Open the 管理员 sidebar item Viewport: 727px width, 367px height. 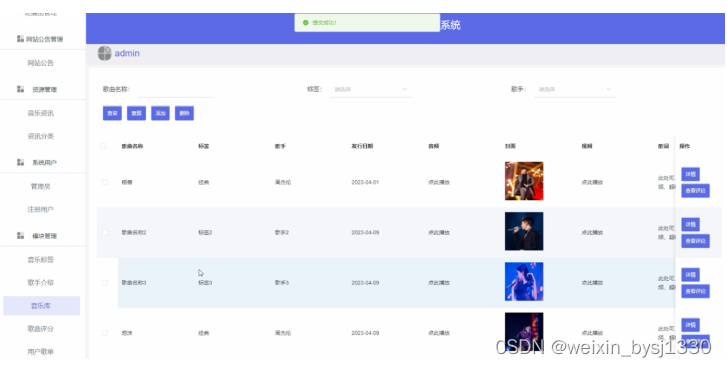click(41, 186)
